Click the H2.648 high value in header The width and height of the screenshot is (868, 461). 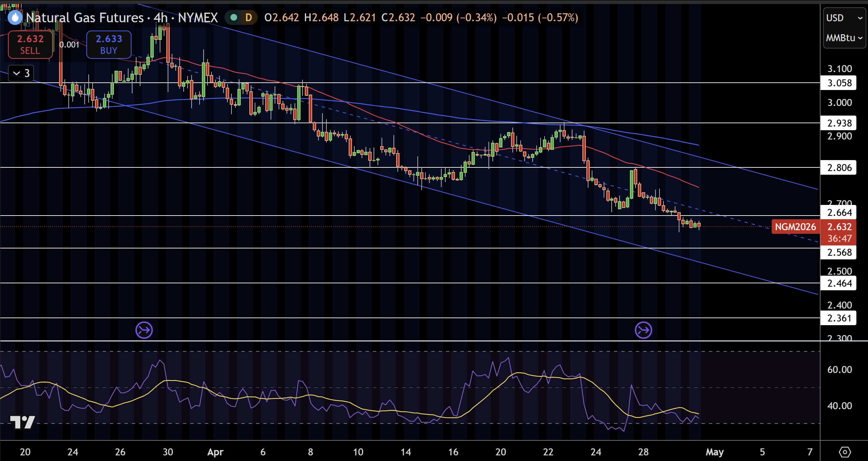click(x=321, y=18)
